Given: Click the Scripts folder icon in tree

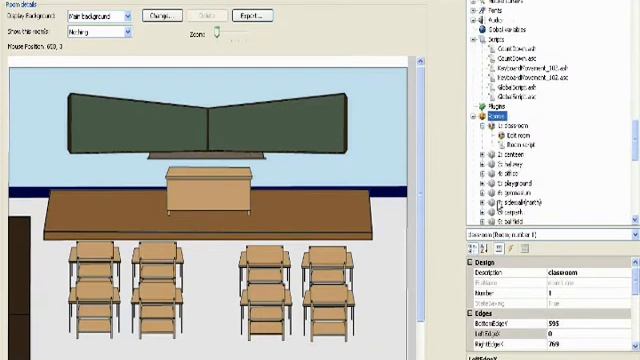Looking at the screenshot, I should (x=482, y=40).
